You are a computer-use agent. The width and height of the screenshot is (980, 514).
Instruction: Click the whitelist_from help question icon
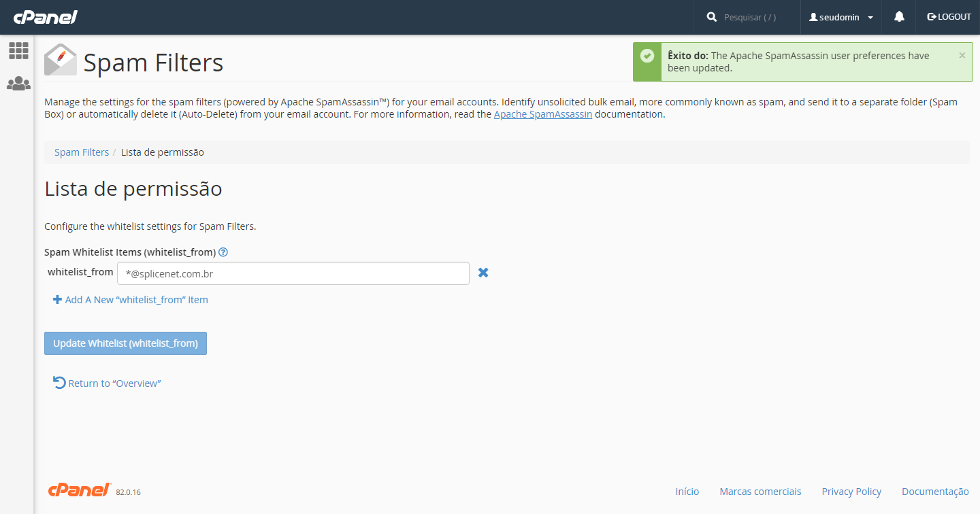223,252
